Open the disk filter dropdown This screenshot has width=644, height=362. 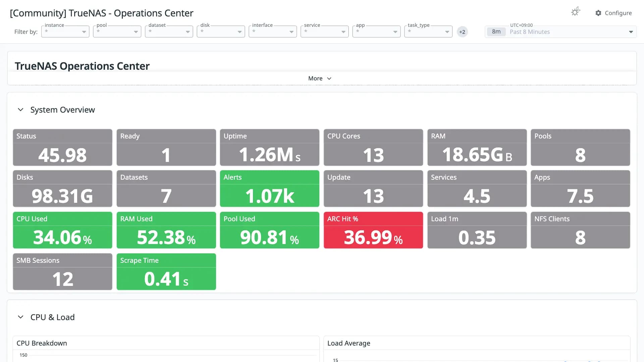(x=221, y=32)
